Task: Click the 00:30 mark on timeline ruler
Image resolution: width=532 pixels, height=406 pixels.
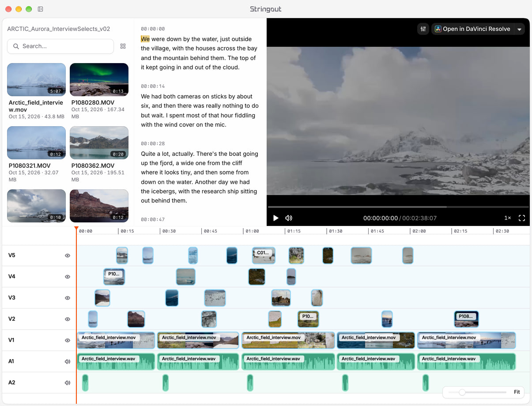Action: (x=169, y=231)
